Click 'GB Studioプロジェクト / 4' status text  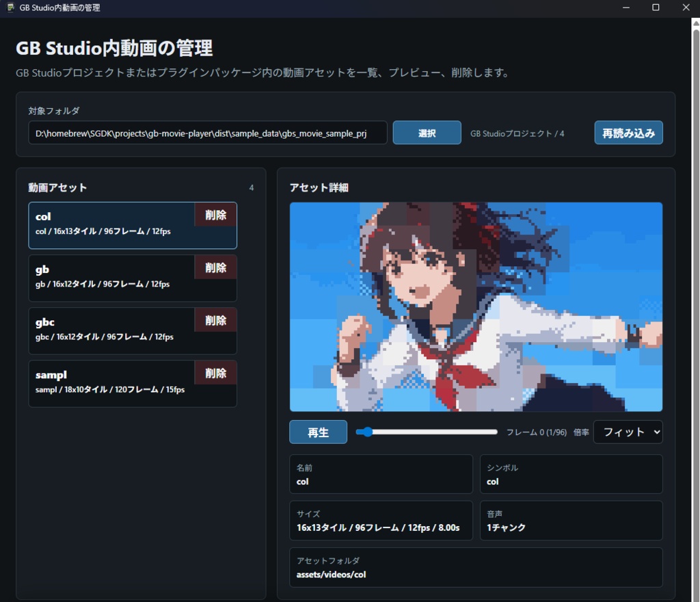[x=517, y=133]
